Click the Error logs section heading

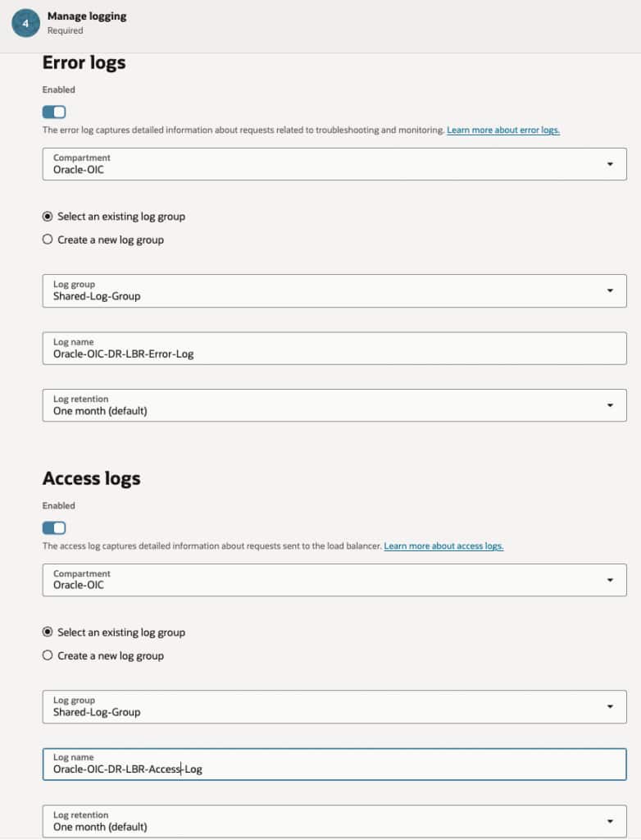pos(84,63)
